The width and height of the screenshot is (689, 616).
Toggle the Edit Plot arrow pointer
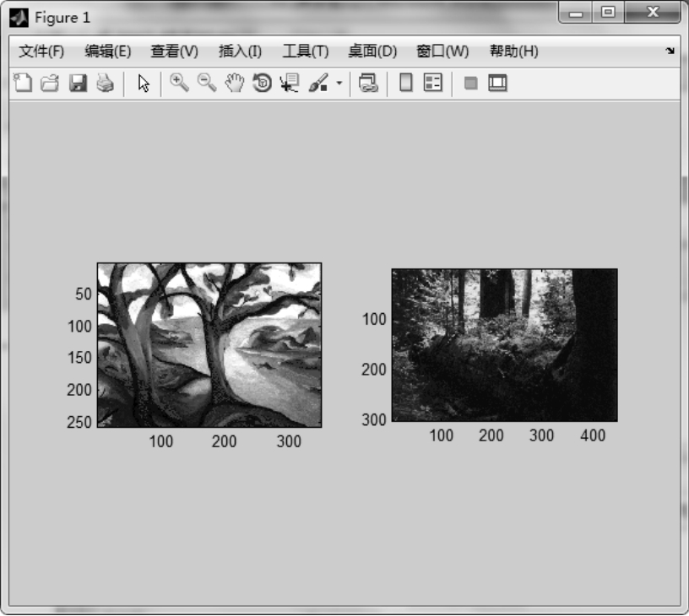tap(144, 83)
